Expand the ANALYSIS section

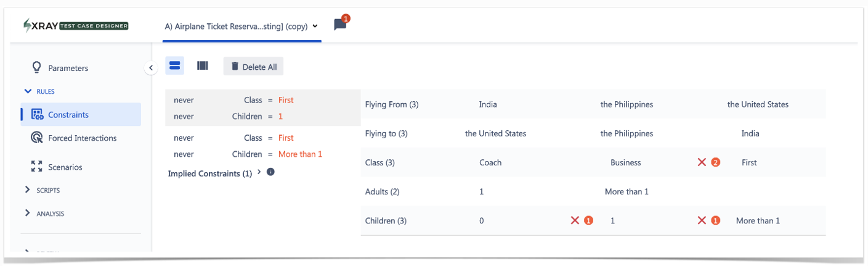(28, 213)
